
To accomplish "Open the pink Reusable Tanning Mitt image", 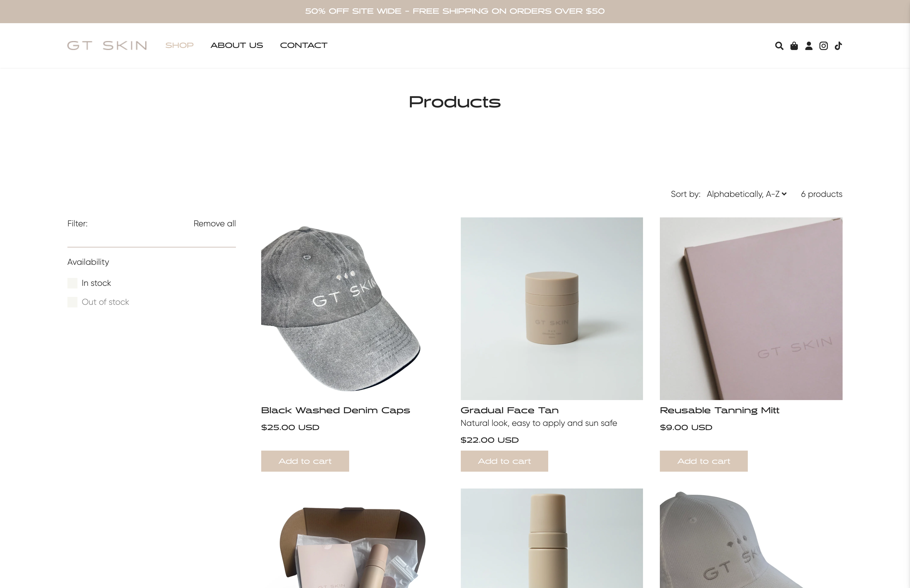I will (751, 308).
